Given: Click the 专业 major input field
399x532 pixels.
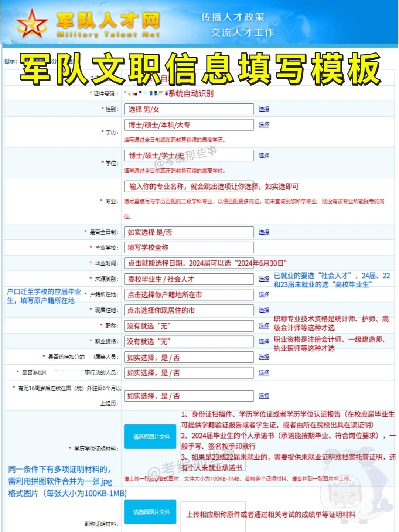Looking at the screenshot, I should 188,187.
